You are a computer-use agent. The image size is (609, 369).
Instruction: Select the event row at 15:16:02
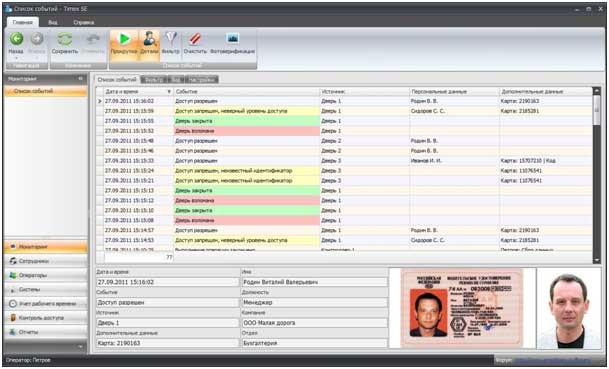[x=344, y=101]
